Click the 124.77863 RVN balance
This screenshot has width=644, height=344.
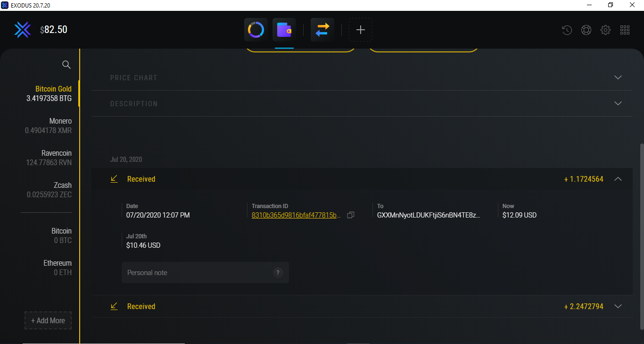click(x=49, y=162)
